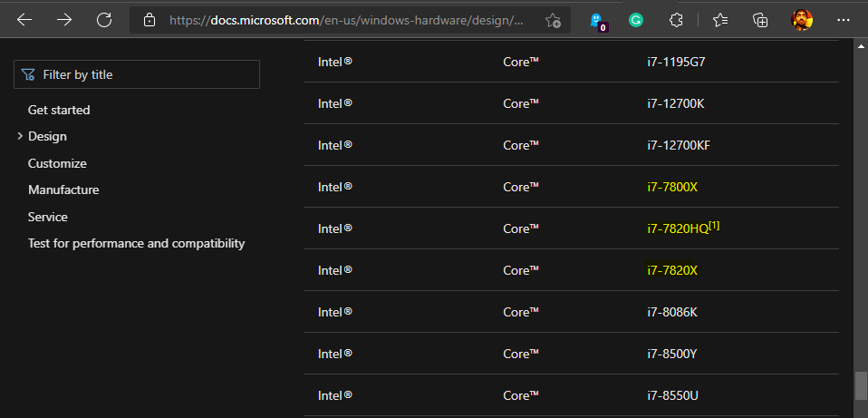Open the i7-7820HQ processor link
This screenshot has width=868, height=418.
678,228
